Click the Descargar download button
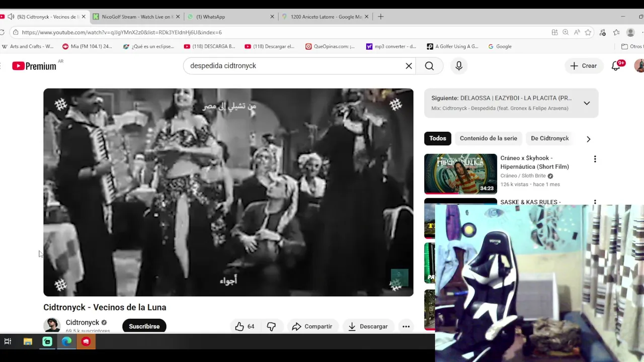Image resolution: width=644 pixels, height=362 pixels. click(368, 326)
